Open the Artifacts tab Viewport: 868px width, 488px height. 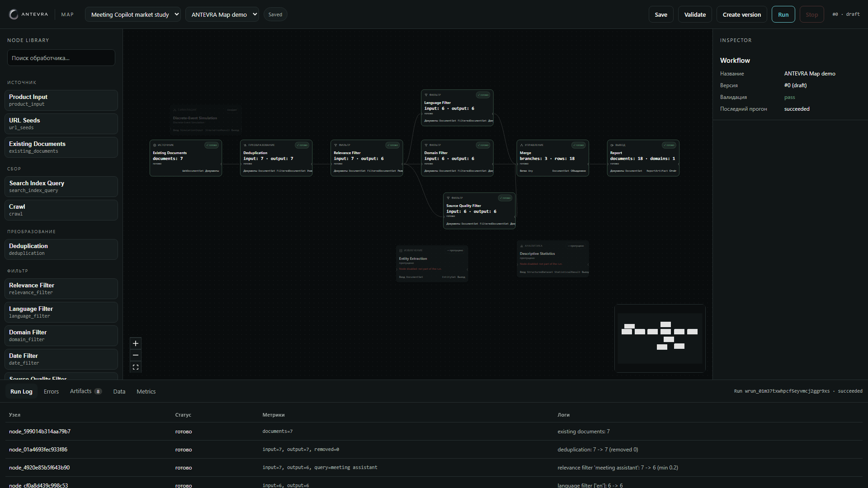coord(85,391)
